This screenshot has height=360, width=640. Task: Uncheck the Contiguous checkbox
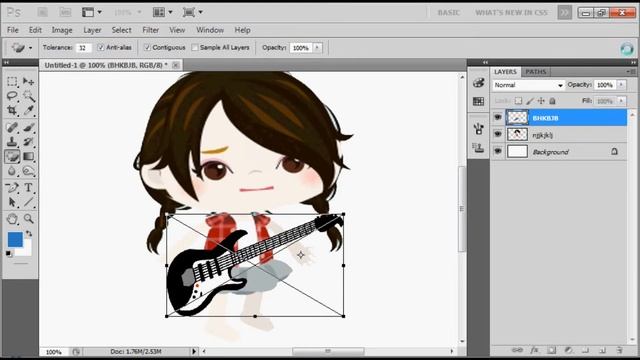pos(147,47)
